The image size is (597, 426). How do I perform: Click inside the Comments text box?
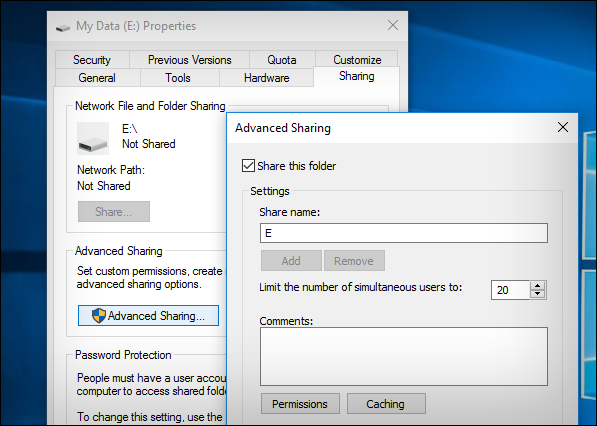click(404, 356)
